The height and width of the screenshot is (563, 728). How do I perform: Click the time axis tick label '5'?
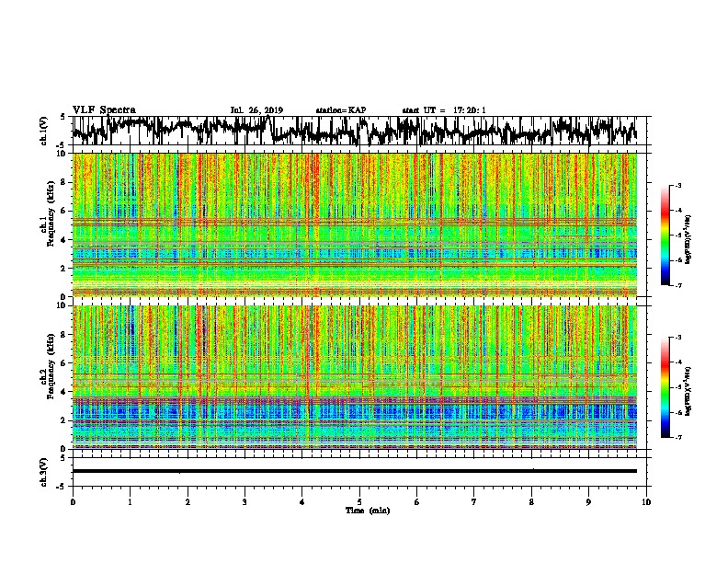point(359,502)
